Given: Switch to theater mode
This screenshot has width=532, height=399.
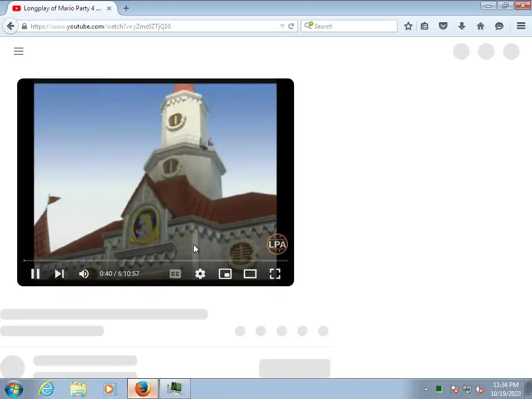Looking at the screenshot, I should coord(250,274).
